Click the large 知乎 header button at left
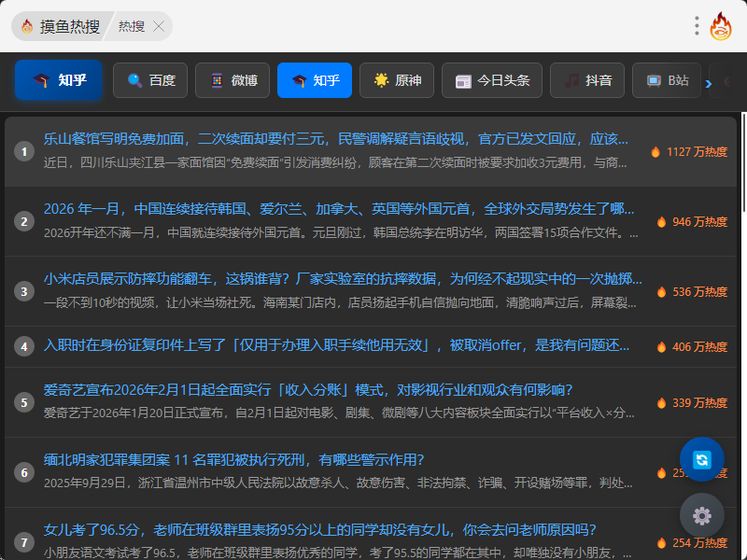747x560 pixels. (x=58, y=80)
